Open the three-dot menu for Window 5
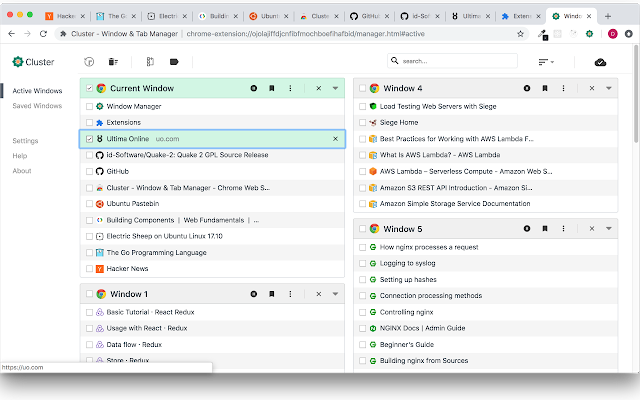 coord(563,229)
